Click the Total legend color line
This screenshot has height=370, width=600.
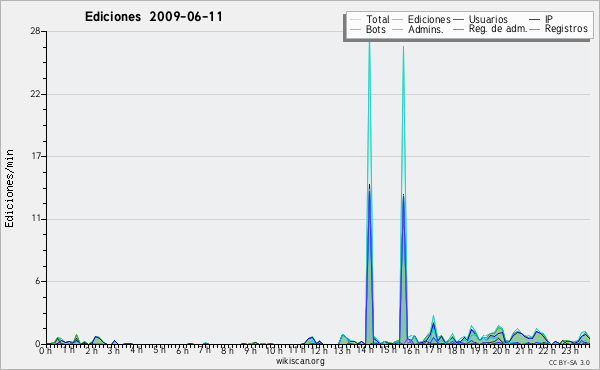pos(355,20)
